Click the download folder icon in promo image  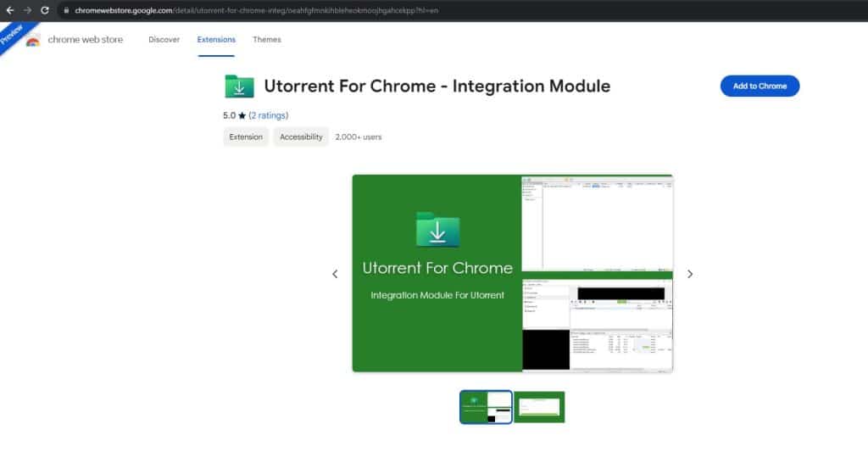437,229
